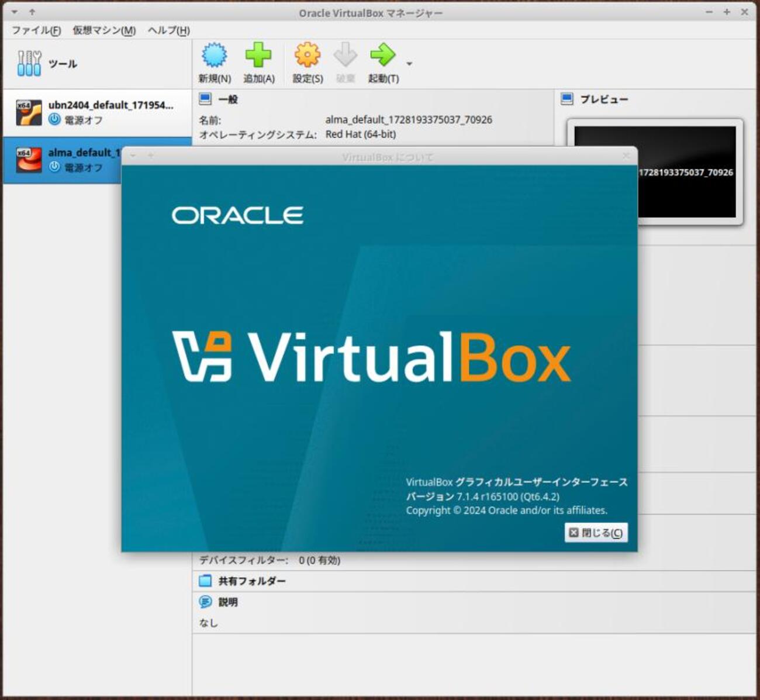Click the 破棄 (Discard) toolbar icon

(346, 56)
